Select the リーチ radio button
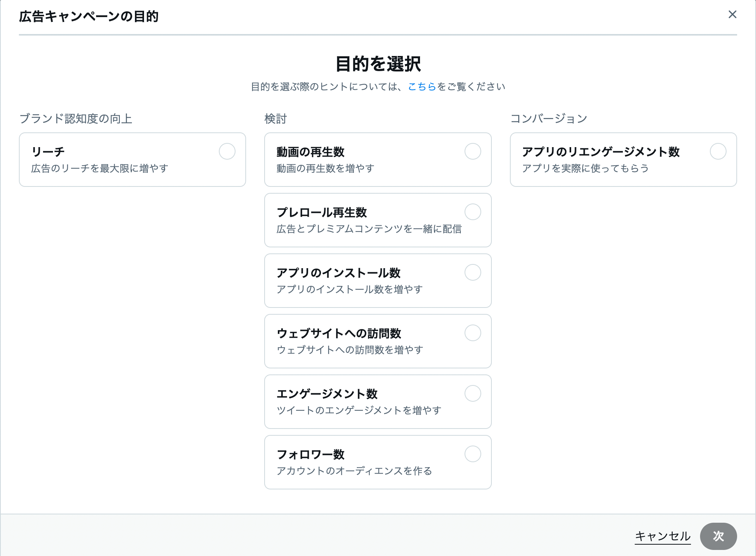Viewport: 756px width, 556px height. pos(227,151)
